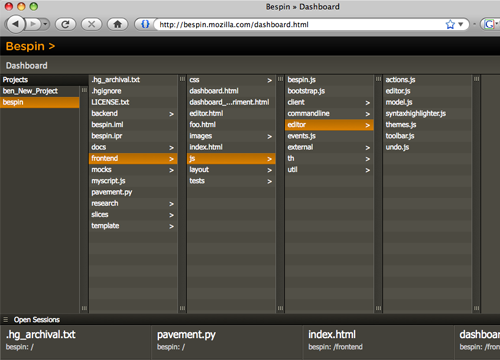Open the layout folder
Screen dimensions: 500x360
(x=231, y=170)
